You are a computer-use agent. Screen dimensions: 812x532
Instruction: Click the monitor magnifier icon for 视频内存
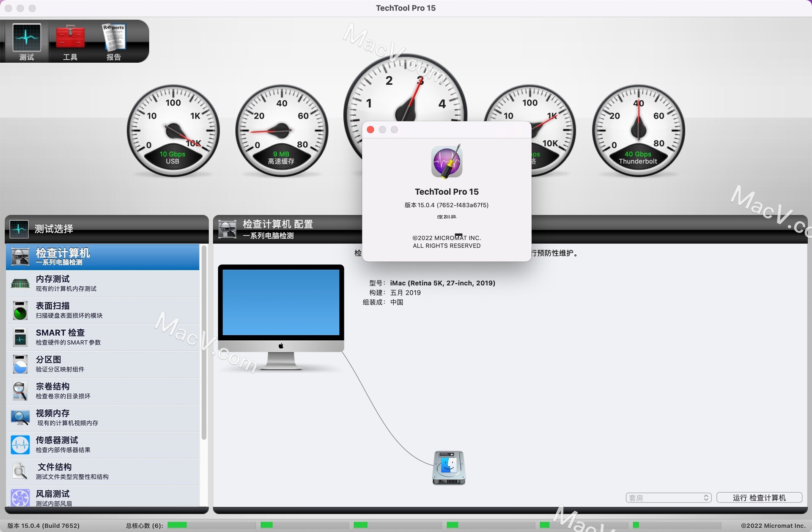tap(20, 418)
